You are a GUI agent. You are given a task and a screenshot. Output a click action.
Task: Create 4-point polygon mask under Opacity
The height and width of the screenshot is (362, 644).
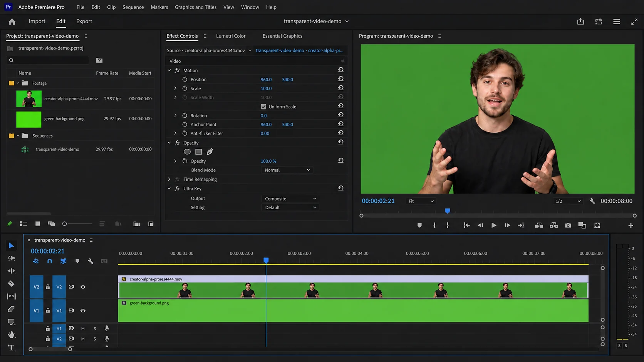pos(198,152)
